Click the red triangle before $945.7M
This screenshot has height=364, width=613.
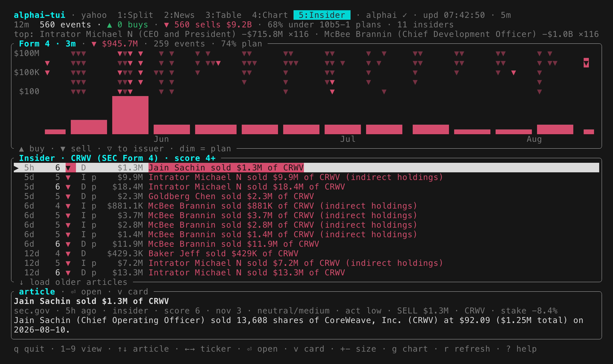tap(94, 44)
